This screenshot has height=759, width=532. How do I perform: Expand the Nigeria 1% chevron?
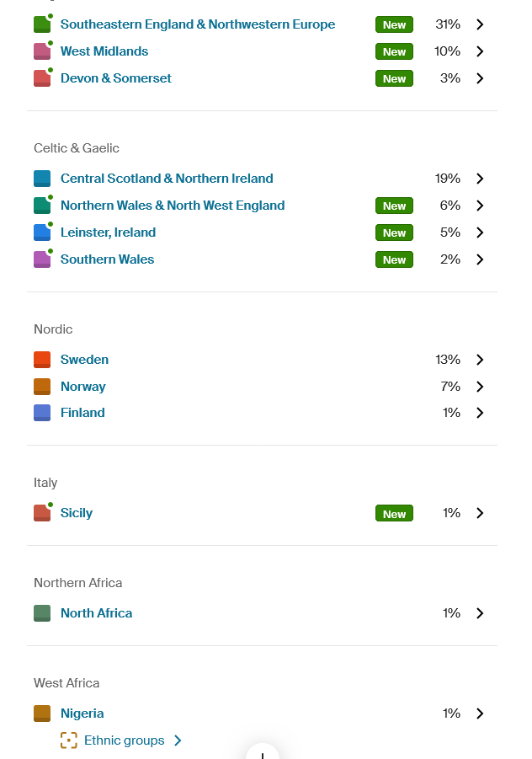[480, 714]
